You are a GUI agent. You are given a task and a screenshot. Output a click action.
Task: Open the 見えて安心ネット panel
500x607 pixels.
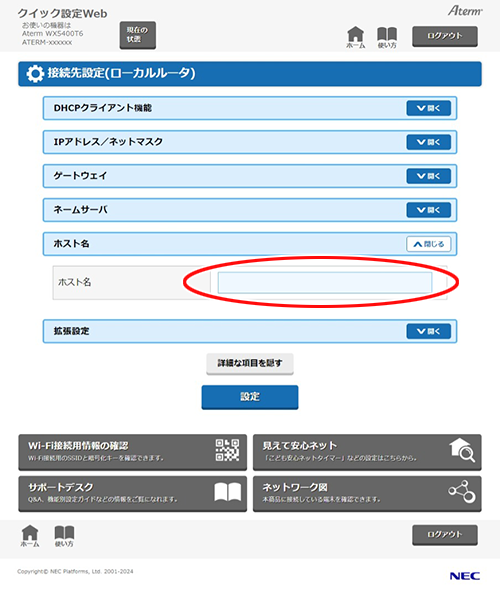point(367,452)
